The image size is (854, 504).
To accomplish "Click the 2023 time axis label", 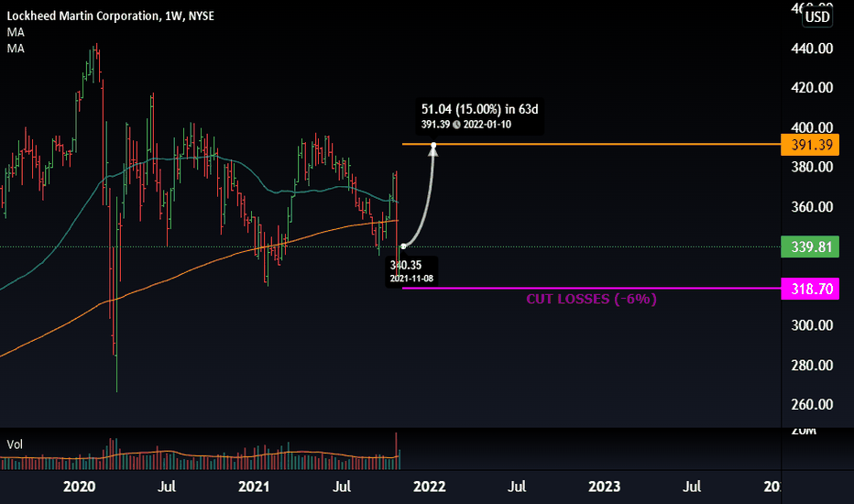I will click(x=604, y=487).
